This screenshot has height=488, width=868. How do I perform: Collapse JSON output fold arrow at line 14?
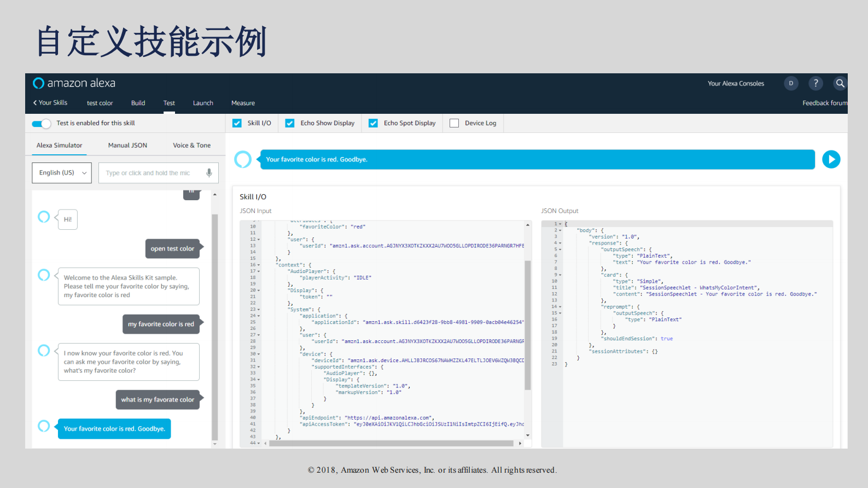pos(560,307)
